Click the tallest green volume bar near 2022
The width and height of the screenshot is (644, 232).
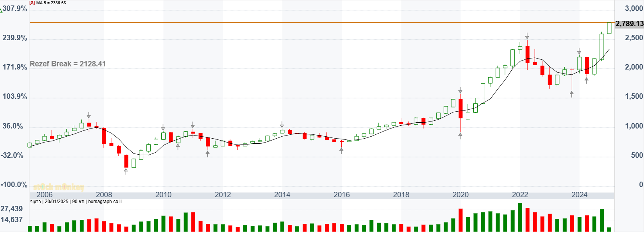[520, 217]
